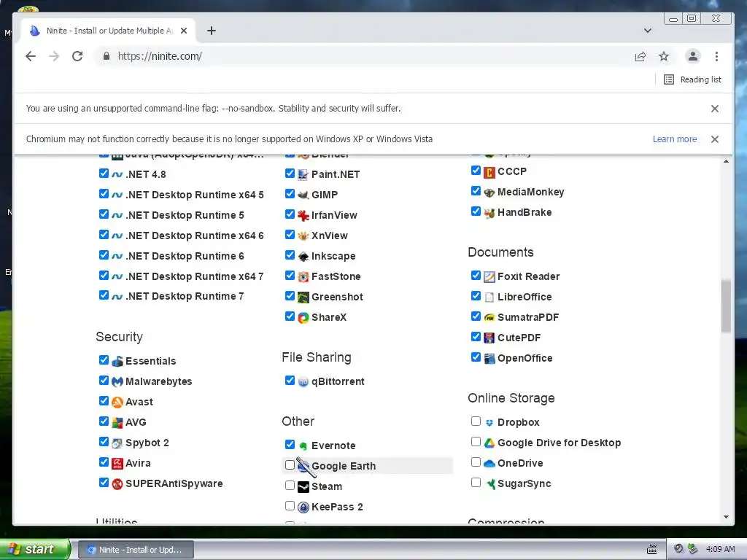The width and height of the screenshot is (747, 560).
Task: Click the Greenshot app icon
Action: click(303, 297)
